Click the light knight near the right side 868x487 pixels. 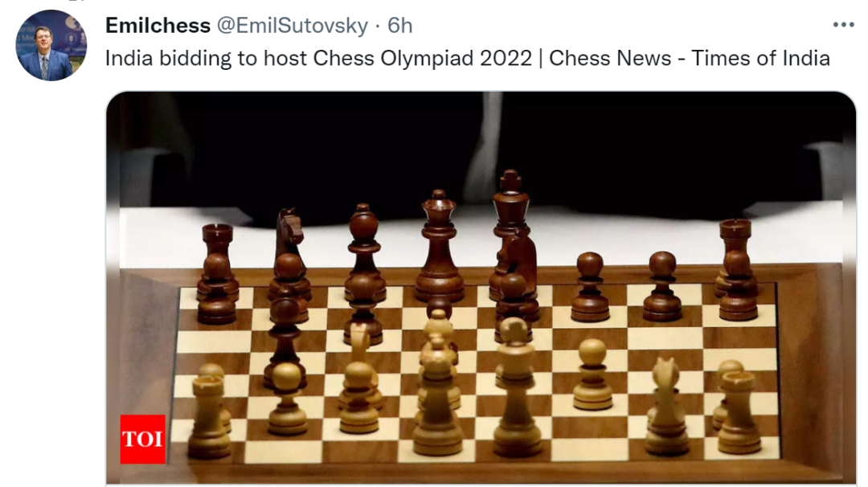point(666,407)
